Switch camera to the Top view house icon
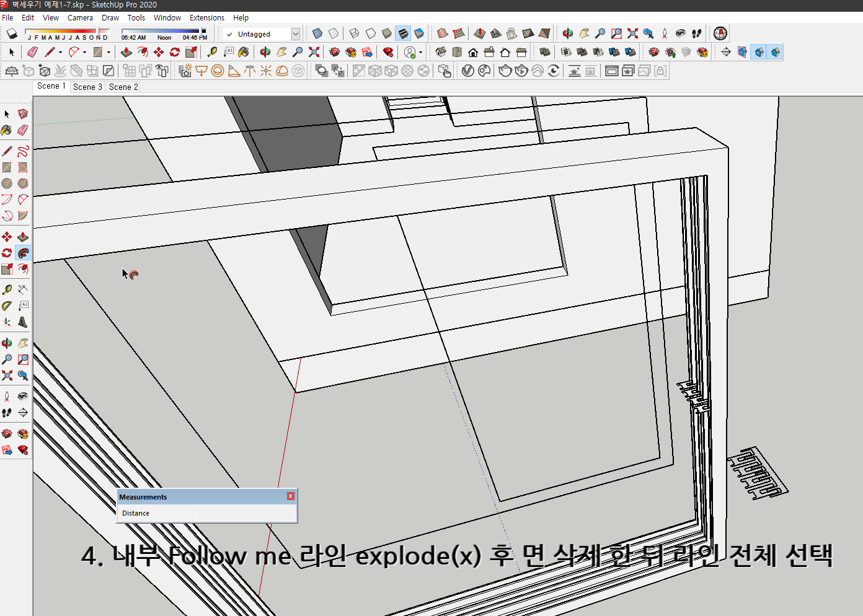The image size is (863, 616). click(x=457, y=52)
